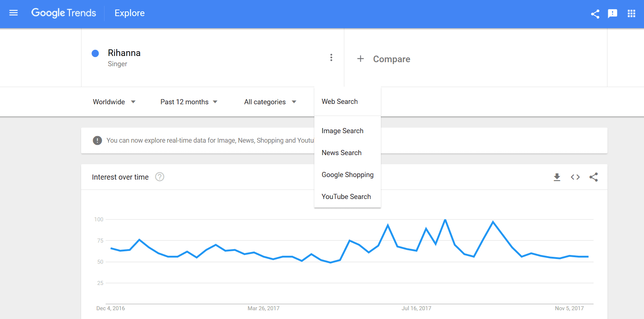Click the Rihanna search term field

tap(124, 53)
